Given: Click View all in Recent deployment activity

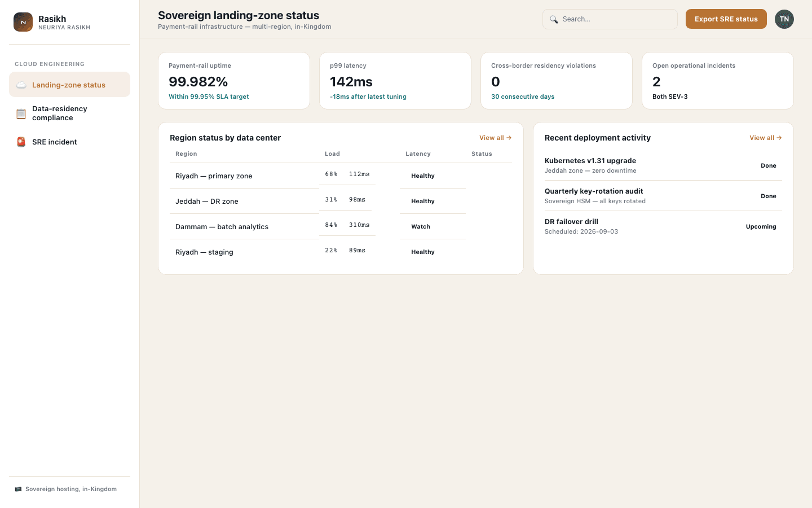Looking at the screenshot, I should 765,138.
